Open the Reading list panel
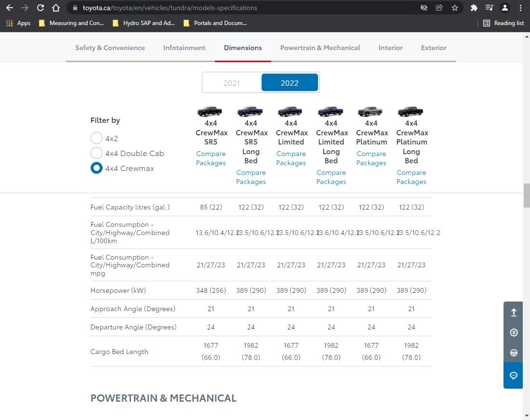 click(x=503, y=23)
